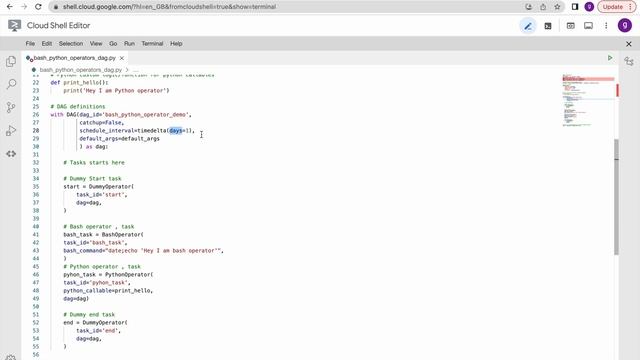This screenshot has width=640, height=360.
Task: Open Source Control view
Action: pyautogui.click(x=11, y=107)
